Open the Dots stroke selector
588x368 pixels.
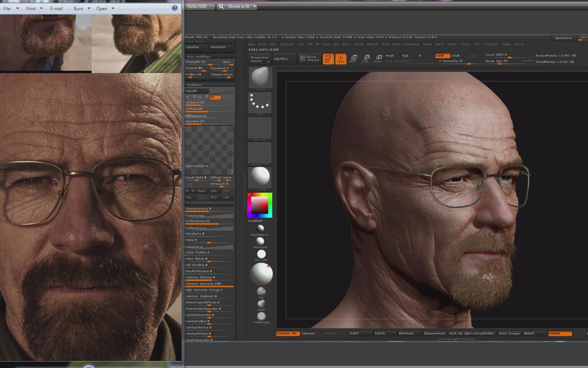click(x=259, y=102)
